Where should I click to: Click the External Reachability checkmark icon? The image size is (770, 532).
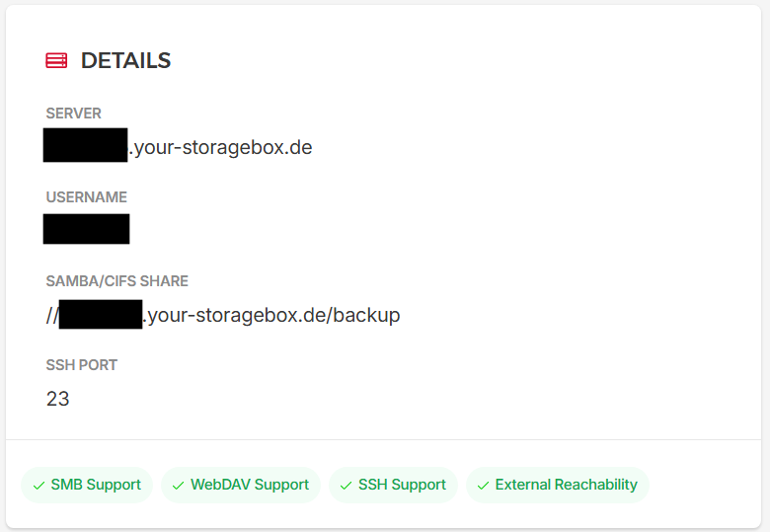pos(483,486)
